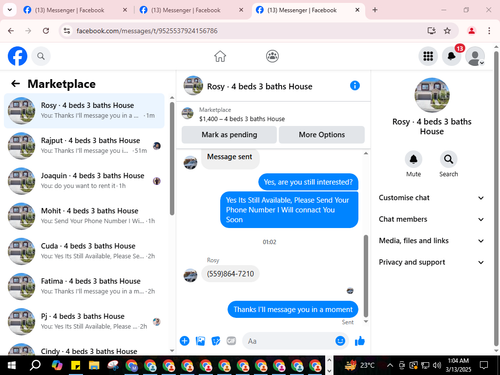Click the conversation list scrollbar
This screenshot has width=500, height=375.
pyautogui.click(x=172, y=158)
